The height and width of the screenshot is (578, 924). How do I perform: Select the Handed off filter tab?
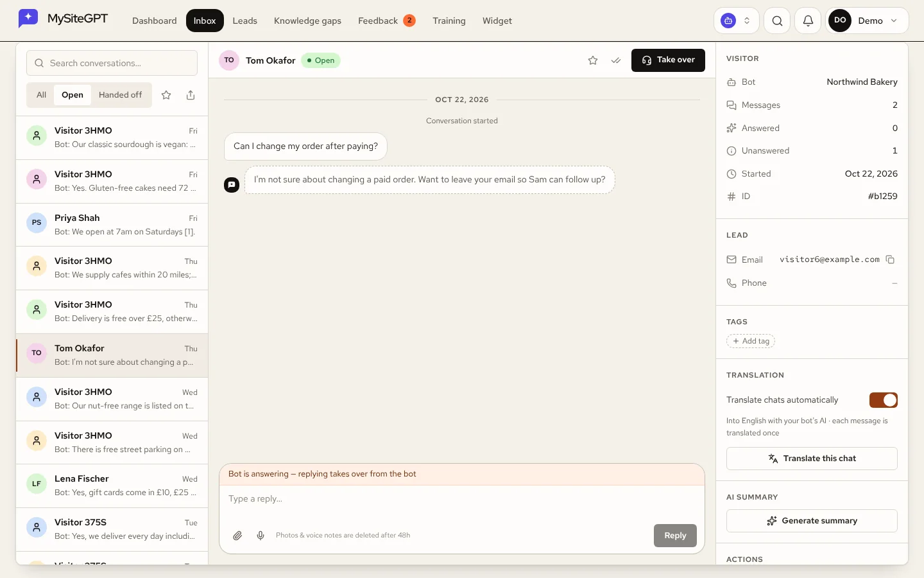(121, 95)
